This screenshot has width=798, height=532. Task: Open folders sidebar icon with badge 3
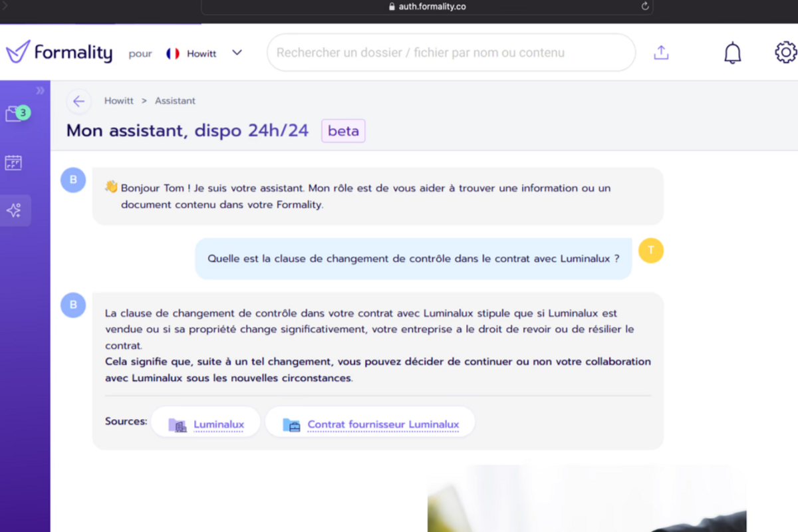pos(17,114)
